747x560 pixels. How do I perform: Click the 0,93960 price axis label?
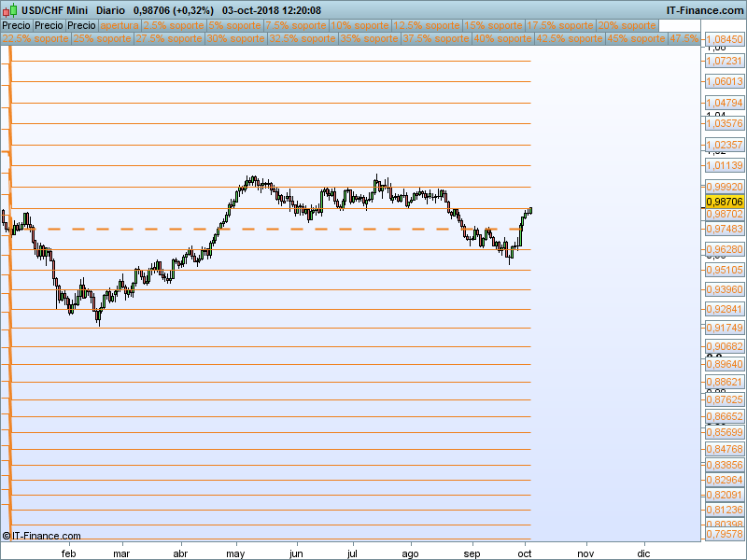725,289
